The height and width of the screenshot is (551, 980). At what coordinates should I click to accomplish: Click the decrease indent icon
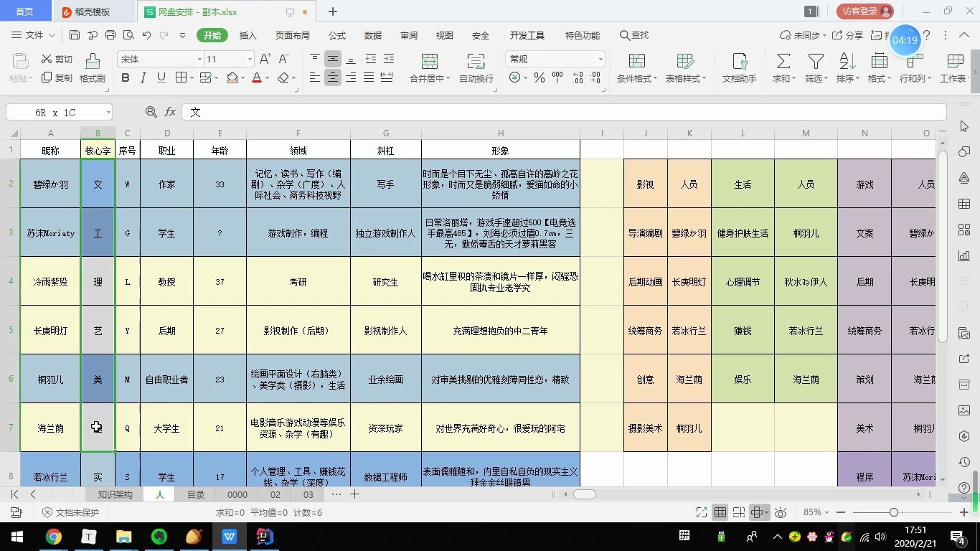pyautogui.click(x=370, y=59)
